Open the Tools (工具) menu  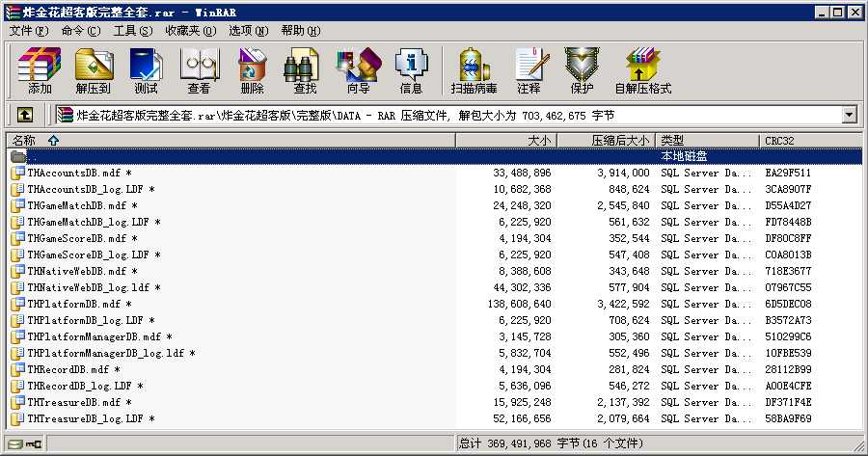point(133,31)
